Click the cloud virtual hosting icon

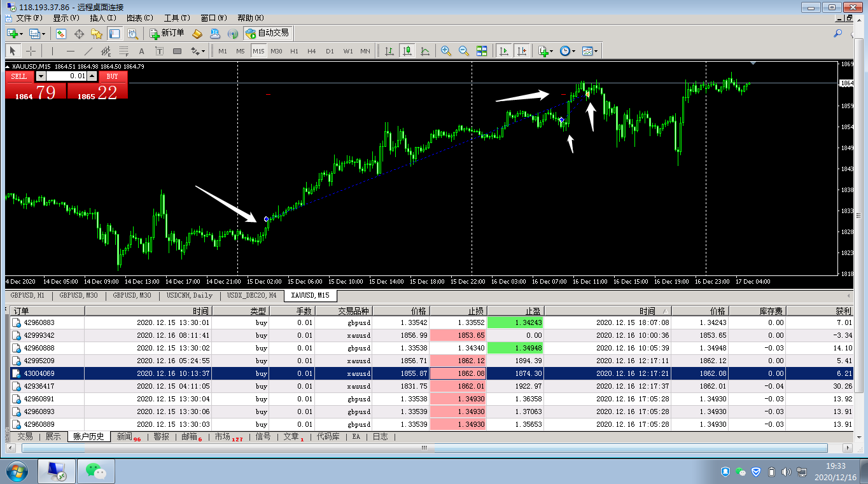coord(215,33)
